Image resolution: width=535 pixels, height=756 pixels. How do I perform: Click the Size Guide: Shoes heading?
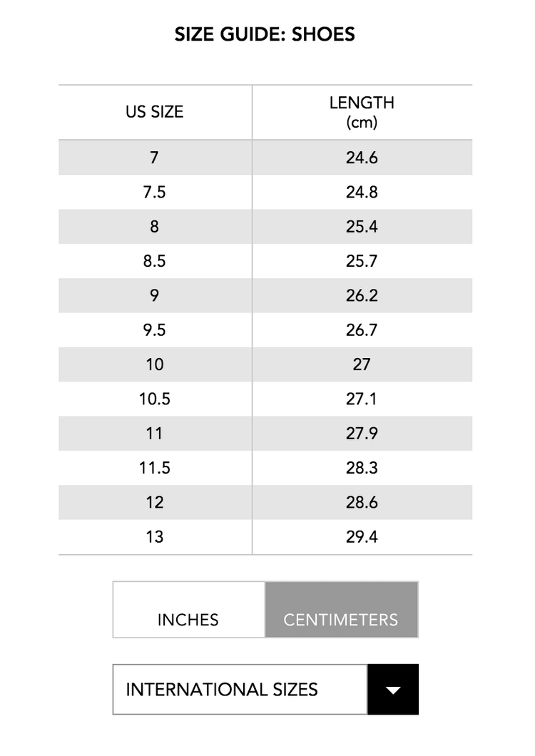click(265, 34)
